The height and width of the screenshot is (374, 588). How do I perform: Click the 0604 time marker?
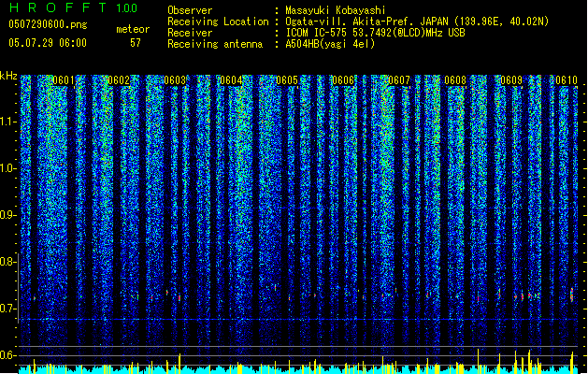[231, 80]
